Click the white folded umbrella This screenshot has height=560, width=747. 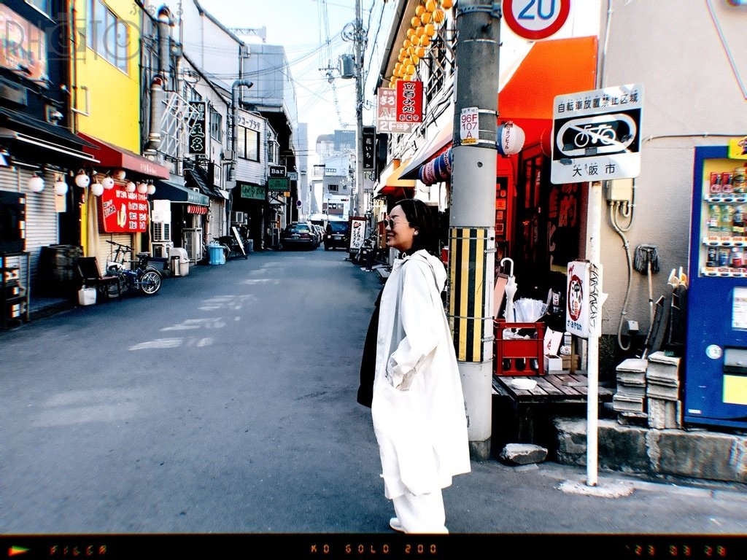(x=508, y=288)
